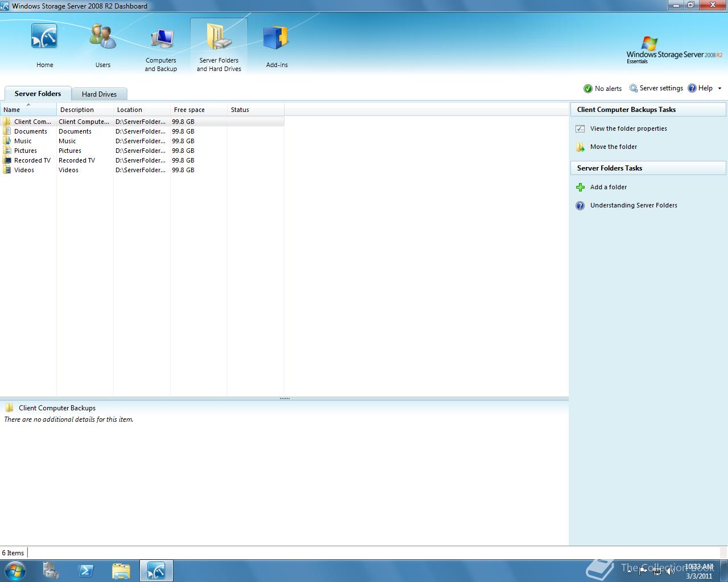Click the taskbar clock showing 3/3/2011

click(699, 571)
